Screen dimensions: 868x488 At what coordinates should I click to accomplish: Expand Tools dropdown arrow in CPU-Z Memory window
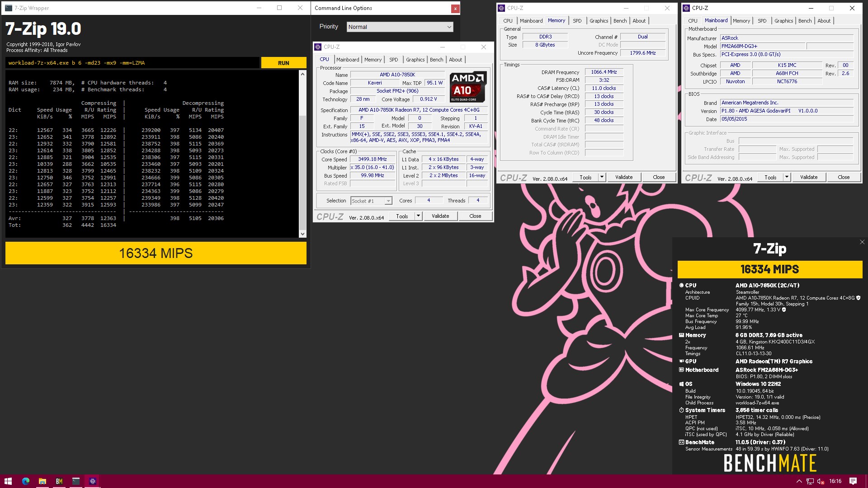[x=602, y=177]
